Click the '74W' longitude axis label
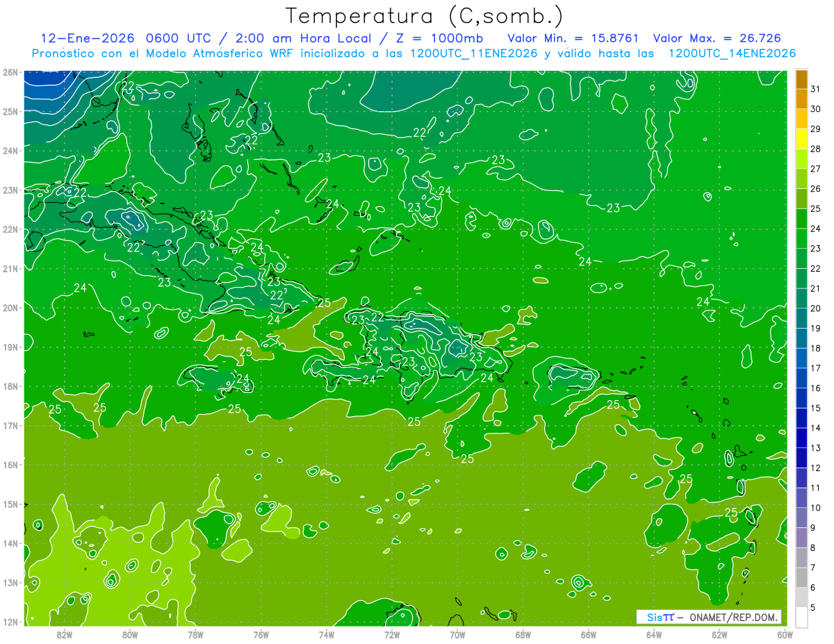 326,634
